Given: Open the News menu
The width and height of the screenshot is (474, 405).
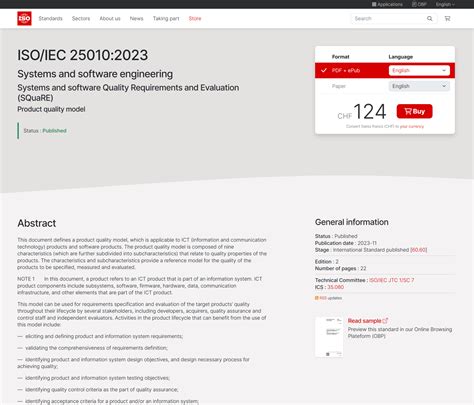Looking at the screenshot, I should point(136,18).
